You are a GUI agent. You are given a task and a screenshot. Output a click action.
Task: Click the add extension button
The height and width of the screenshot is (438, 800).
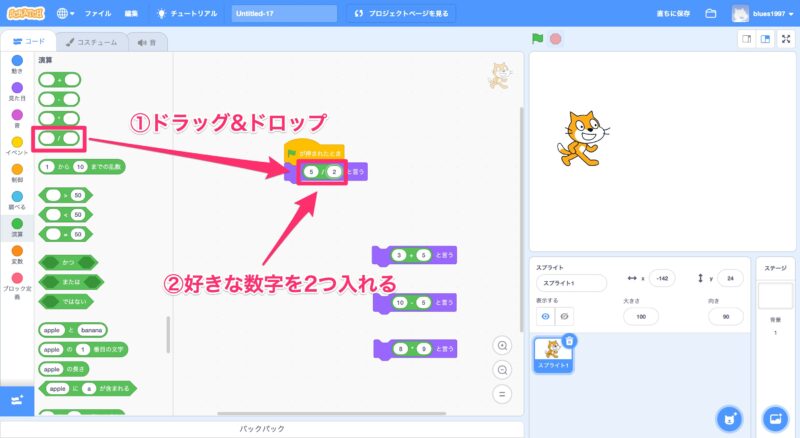pyautogui.click(x=17, y=400)
